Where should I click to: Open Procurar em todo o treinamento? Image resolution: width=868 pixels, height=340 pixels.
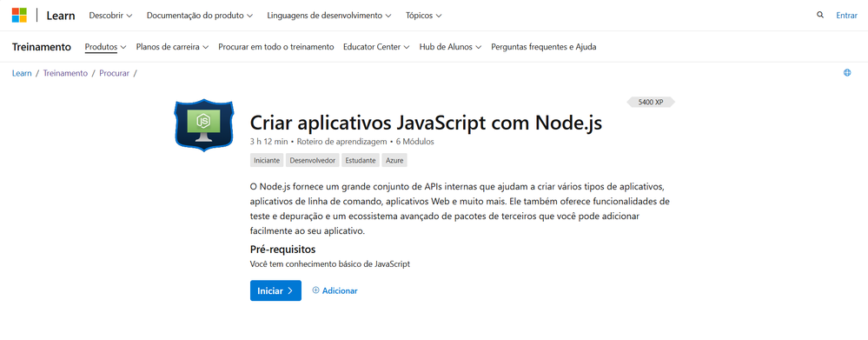point(276,47)
